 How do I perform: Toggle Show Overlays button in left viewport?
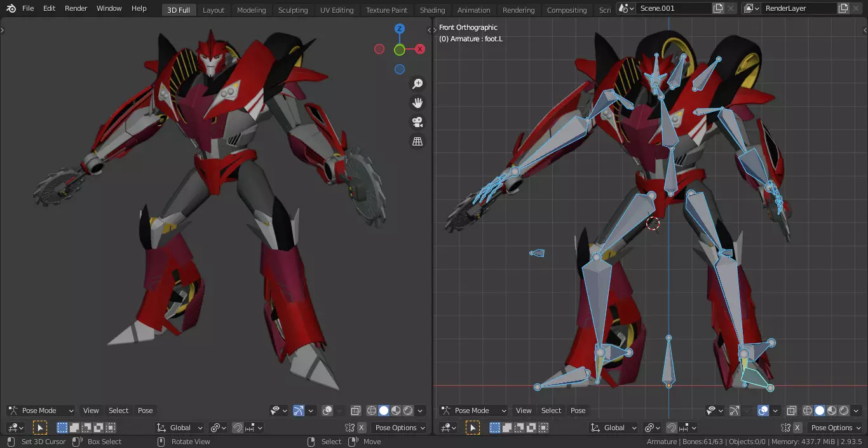pos(327,411)
